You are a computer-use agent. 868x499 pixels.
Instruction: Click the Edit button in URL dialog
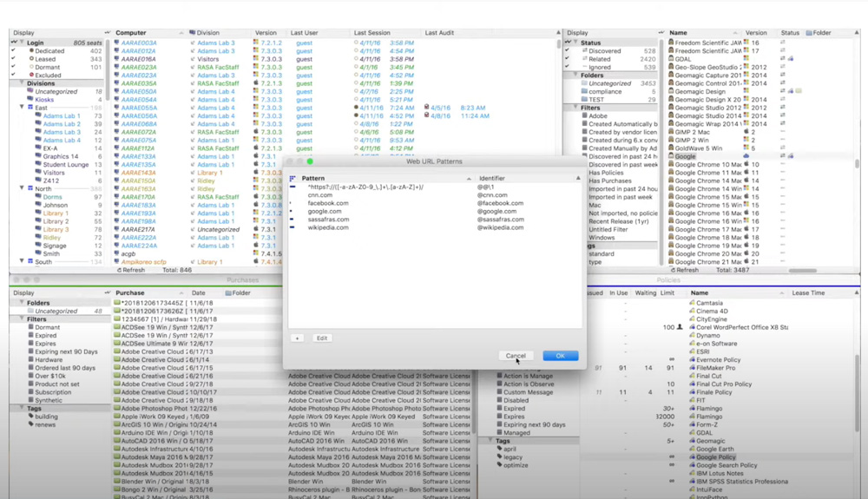pyautogui.click(x=322, y=338)
